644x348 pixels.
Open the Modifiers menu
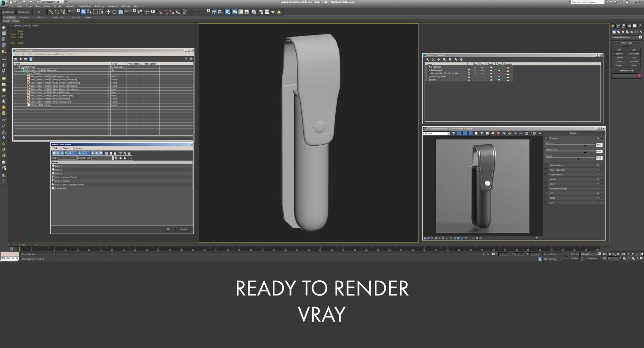(58, 6)
